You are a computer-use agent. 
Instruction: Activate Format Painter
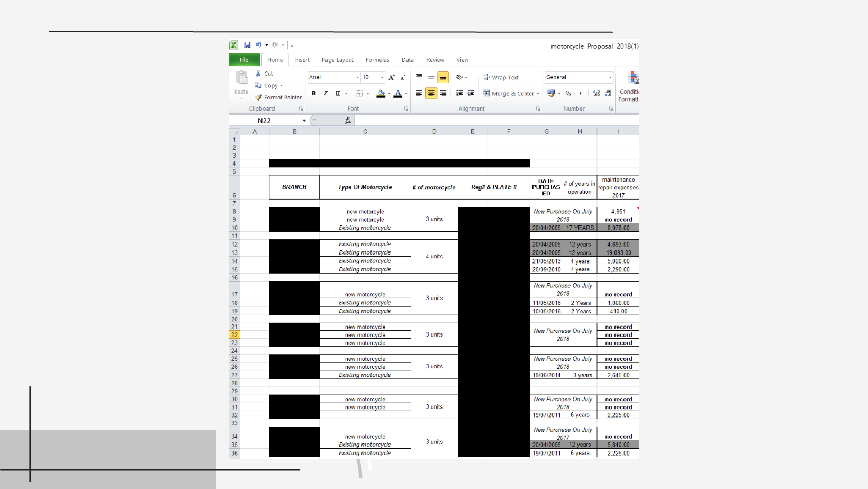tap(278, 97)
